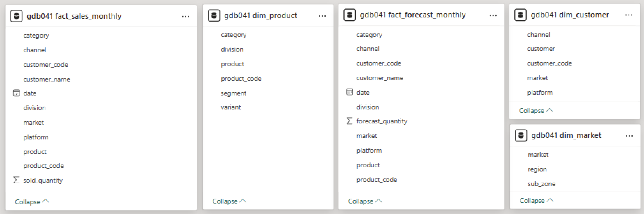Open more options menu for dim_product
Image resolution: width=644 pixels, height=214 pixels.
322,16
